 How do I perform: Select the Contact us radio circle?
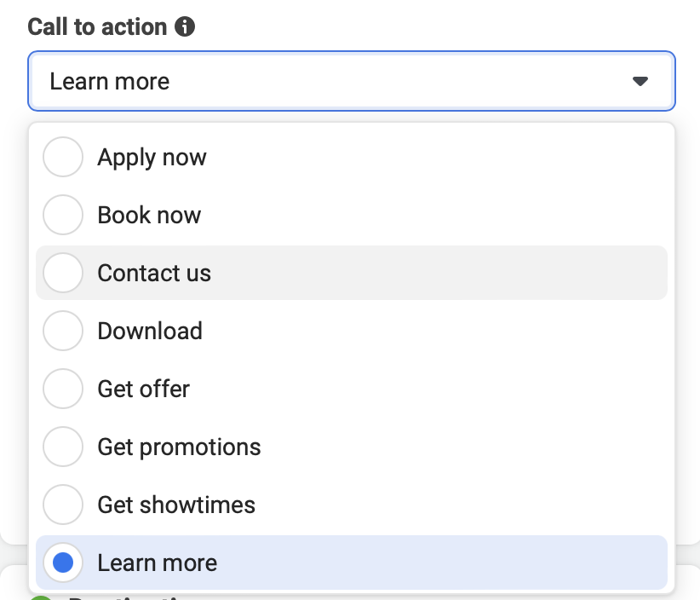click(63, 273)
